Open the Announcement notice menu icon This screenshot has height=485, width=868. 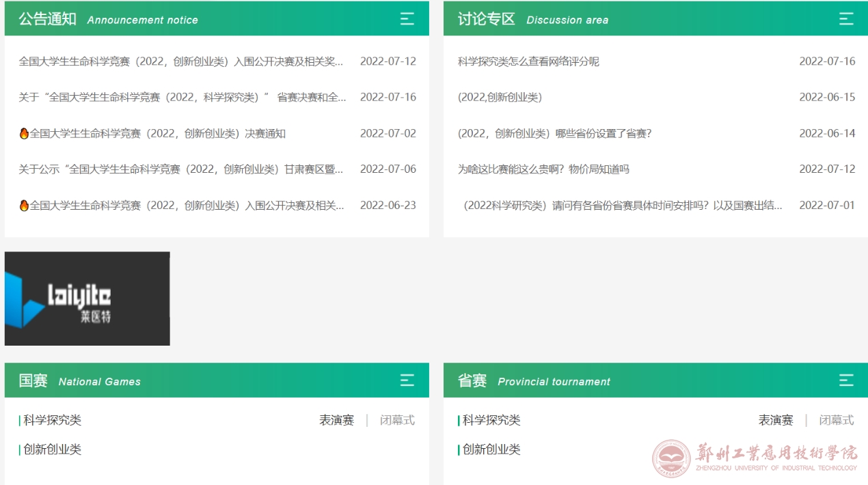tap(407, 19)
